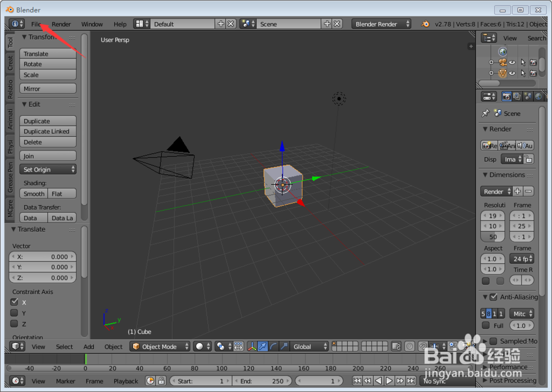Switch to the Grease Pen tool shelf tab
This screenshot has width=552, height=392.
(x=10, y=177)
